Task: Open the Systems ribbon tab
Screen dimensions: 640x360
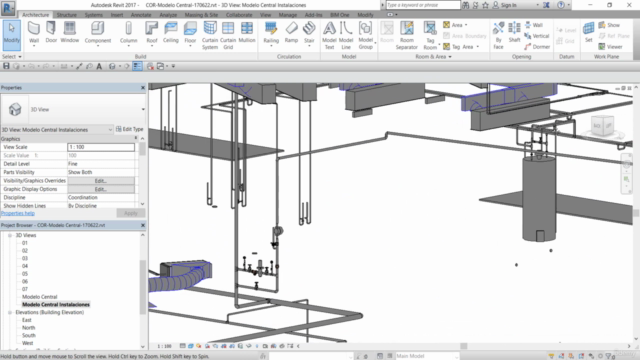Action: click(93, 15)
